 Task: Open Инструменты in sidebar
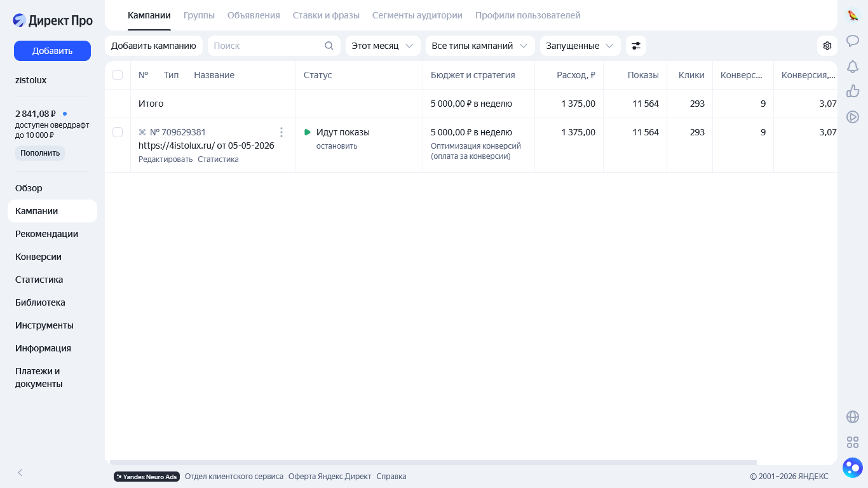[x=52, y=325]
